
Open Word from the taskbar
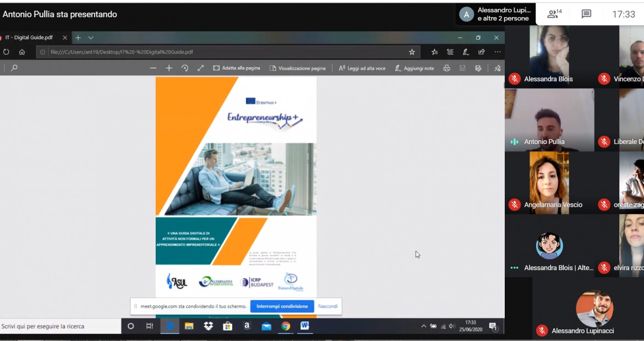point(305,326)
